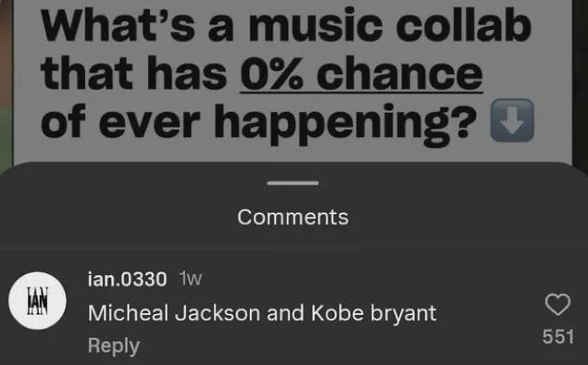588x365 pixels.
Task: Tap the dimmed post image behind comments
Action: (293, 81)
